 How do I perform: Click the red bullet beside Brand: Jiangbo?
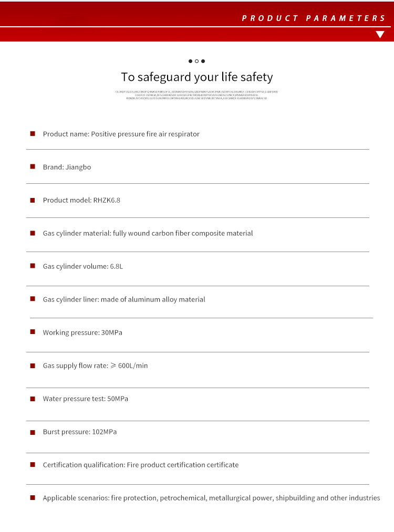pos(33,166)
